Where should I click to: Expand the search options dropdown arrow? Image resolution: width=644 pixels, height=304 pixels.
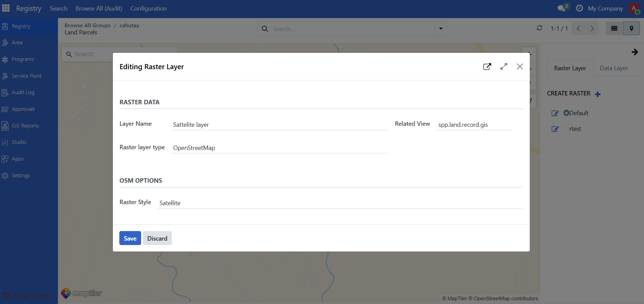pyautogui.click(x=441, y=29)
